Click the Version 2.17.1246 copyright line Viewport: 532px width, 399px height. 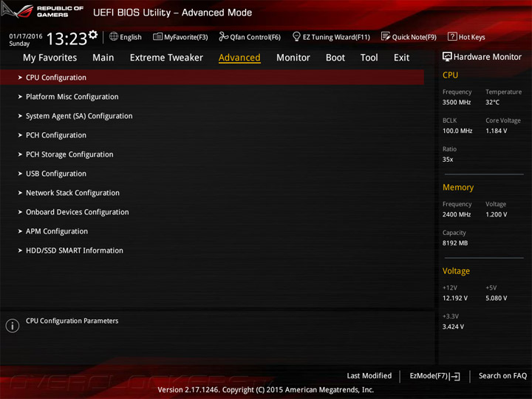click(x=266, y=390)
